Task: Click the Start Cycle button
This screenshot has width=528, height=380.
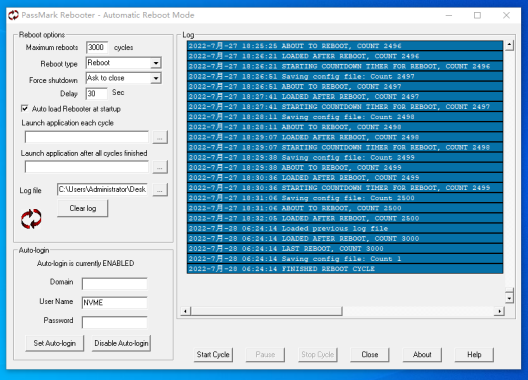Action: 213,354
